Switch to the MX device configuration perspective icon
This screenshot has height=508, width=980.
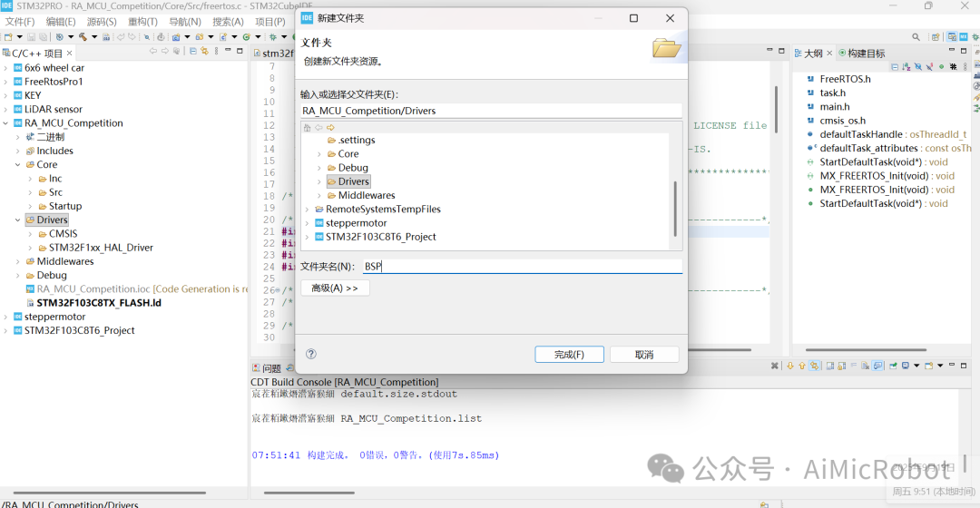pos(964,37)
